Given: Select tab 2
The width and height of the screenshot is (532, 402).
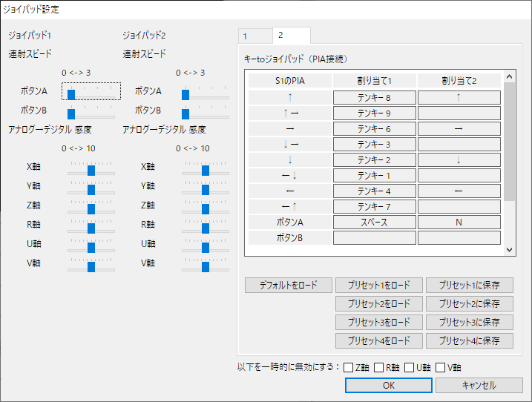Looking at the screenshot, I should pos(290,35).
